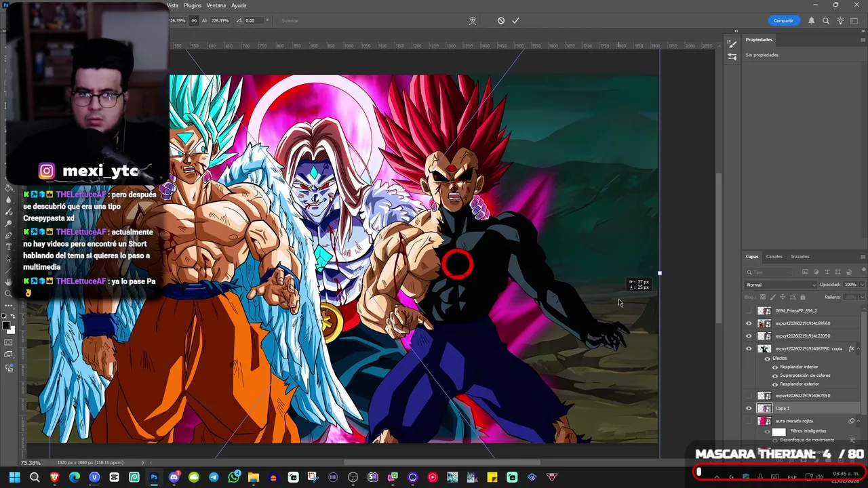Collapse effects of the copia layer

pyautogui.click(x=858, y=348)
